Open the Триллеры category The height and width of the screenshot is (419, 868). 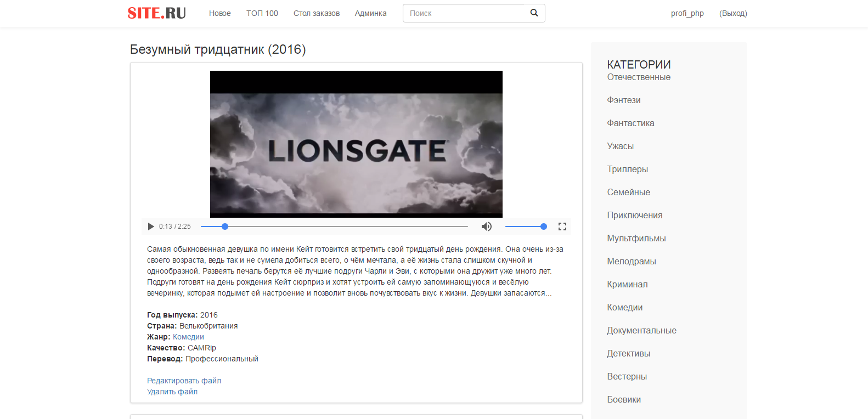coord(628,169)
